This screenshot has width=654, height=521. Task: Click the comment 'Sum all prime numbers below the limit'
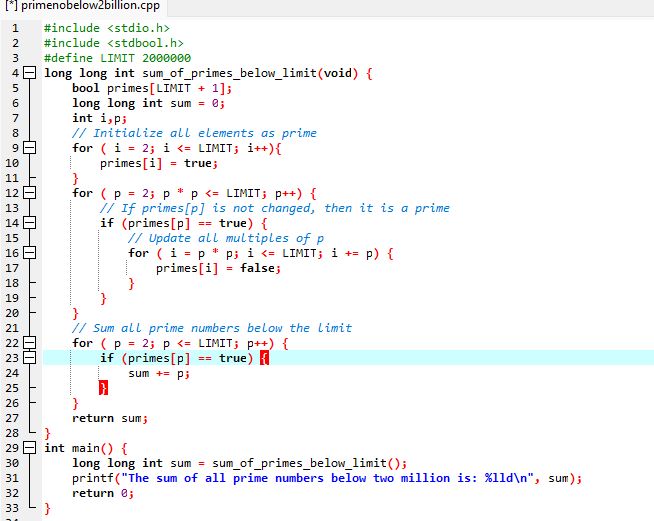(212, 328)
